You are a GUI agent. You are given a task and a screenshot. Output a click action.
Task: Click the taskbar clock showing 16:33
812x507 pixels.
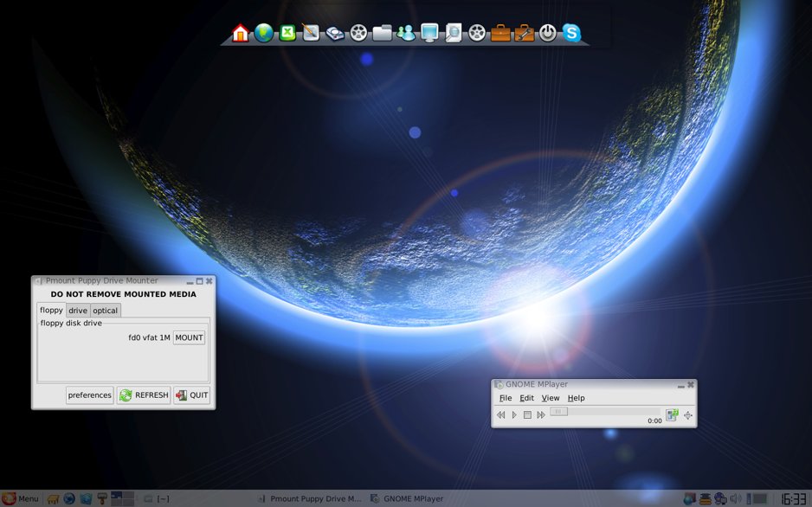pos(794,498)
